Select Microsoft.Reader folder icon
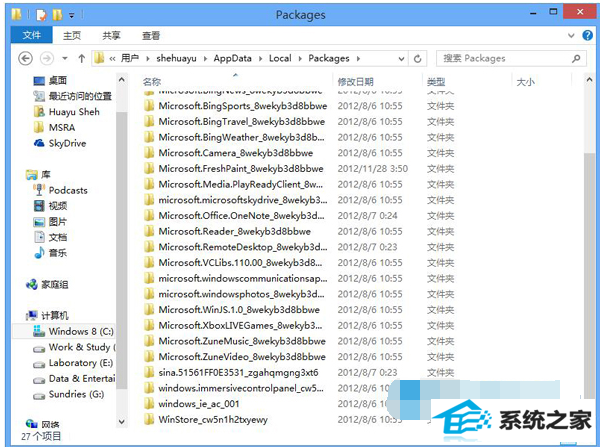This screenshot has height=447, width=600. click(x=149, y=231)
